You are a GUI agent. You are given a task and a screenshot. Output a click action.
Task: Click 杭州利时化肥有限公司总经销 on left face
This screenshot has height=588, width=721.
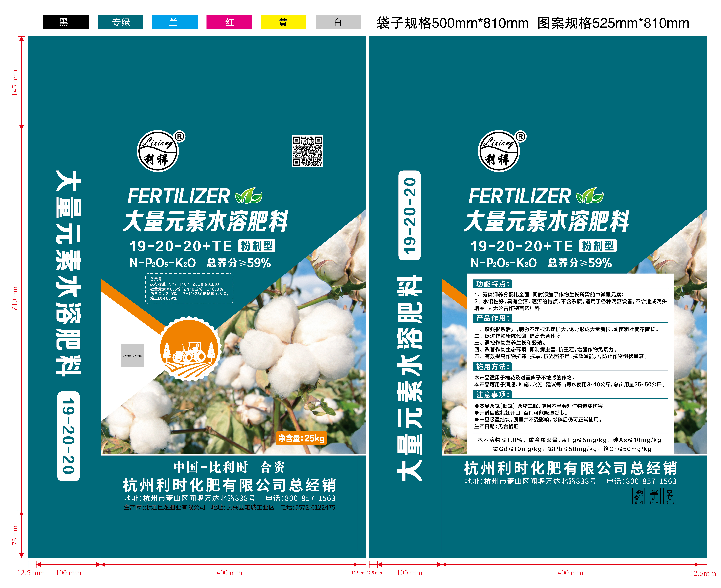tap(230, 485)
